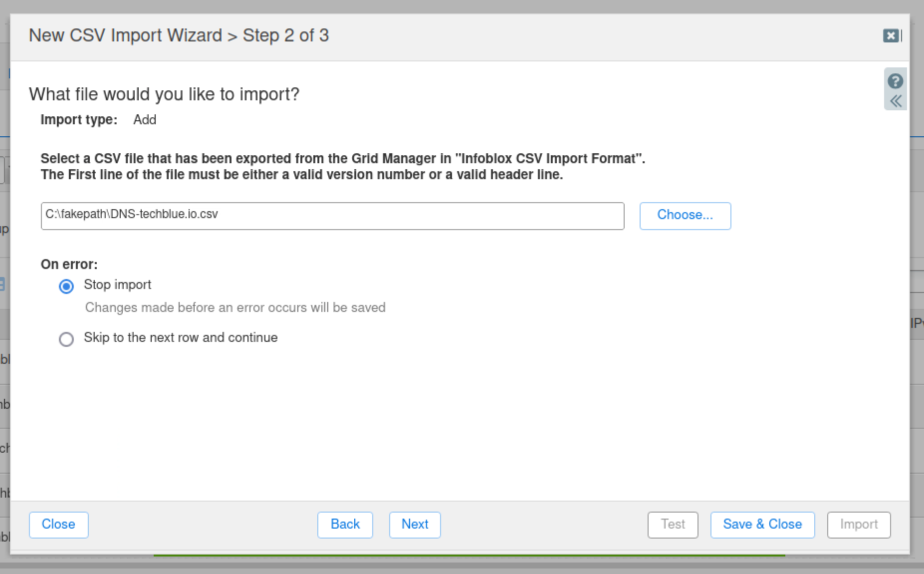Click the CSV file path input field
Image resolution: width=924 pixels, height=574 pixels.
pos(332,216)
